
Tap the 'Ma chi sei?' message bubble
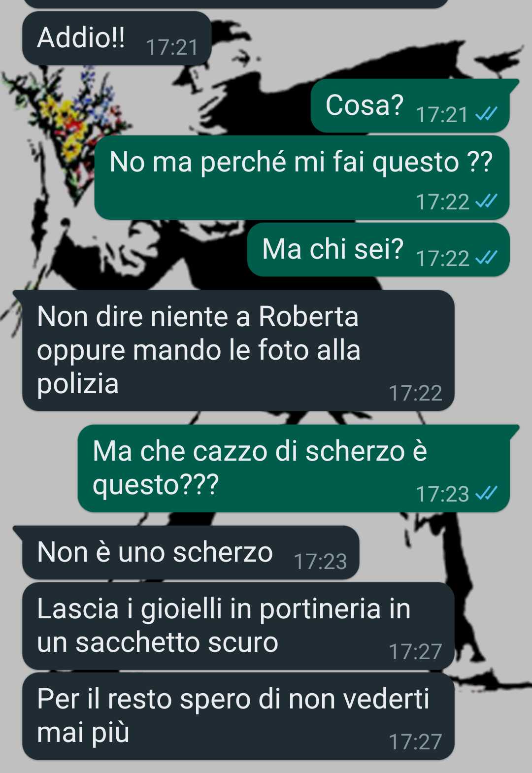[x=378, y=250]
